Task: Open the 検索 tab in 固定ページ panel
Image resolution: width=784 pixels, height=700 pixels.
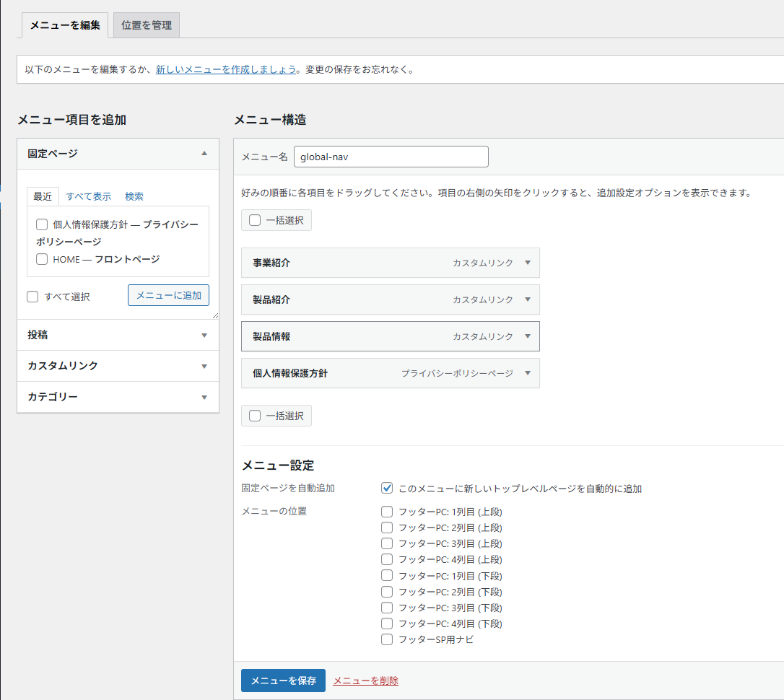Action: 134,196
